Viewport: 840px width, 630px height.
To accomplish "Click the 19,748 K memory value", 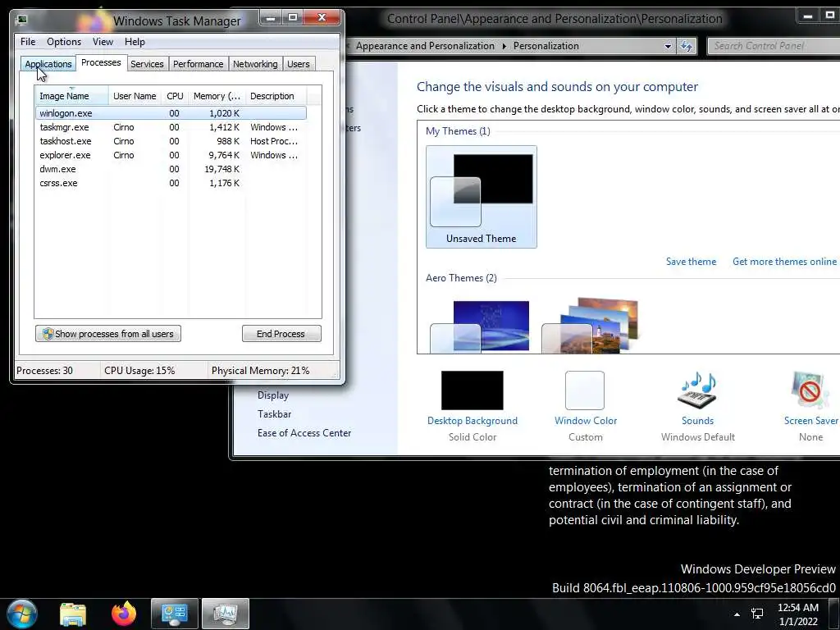I will click(221, 169).
